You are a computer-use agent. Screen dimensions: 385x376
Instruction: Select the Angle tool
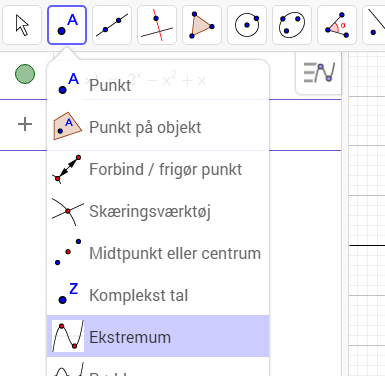pos(337,25)
